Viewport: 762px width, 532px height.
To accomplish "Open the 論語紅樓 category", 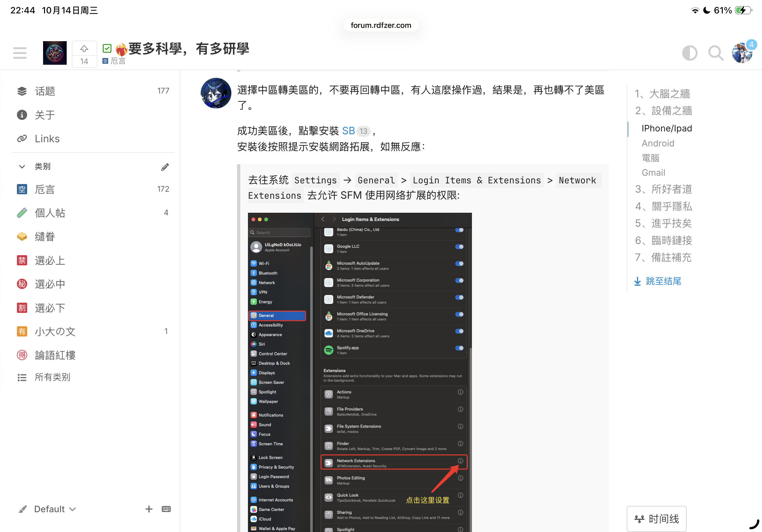I will (93, 355).
